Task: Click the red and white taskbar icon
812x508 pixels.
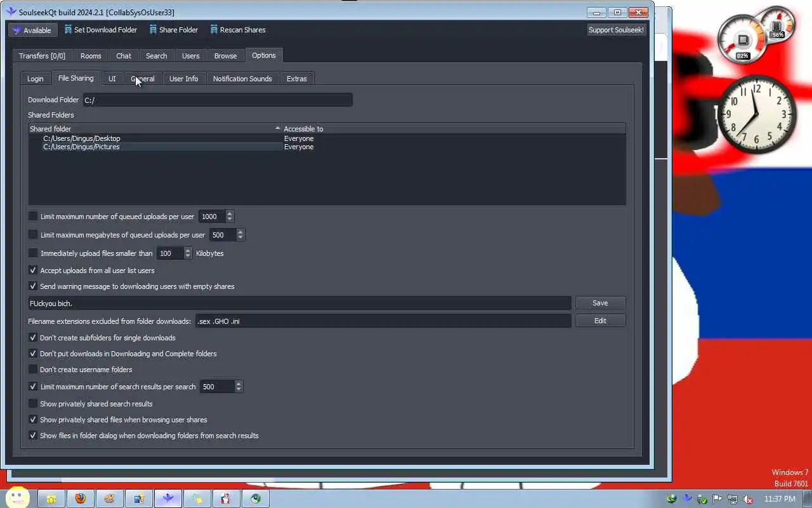Action: (x=226, y=498)
